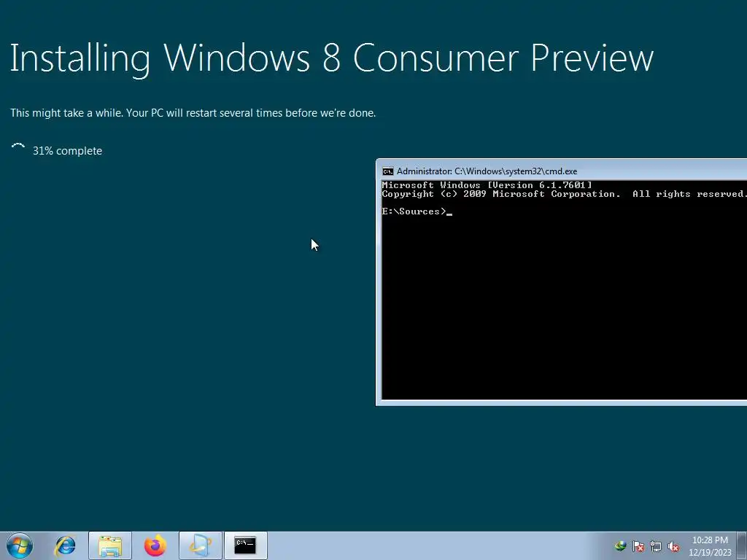Click at the E:\Sources> command prompt line
747x560 pixels.
coord(417,211)
